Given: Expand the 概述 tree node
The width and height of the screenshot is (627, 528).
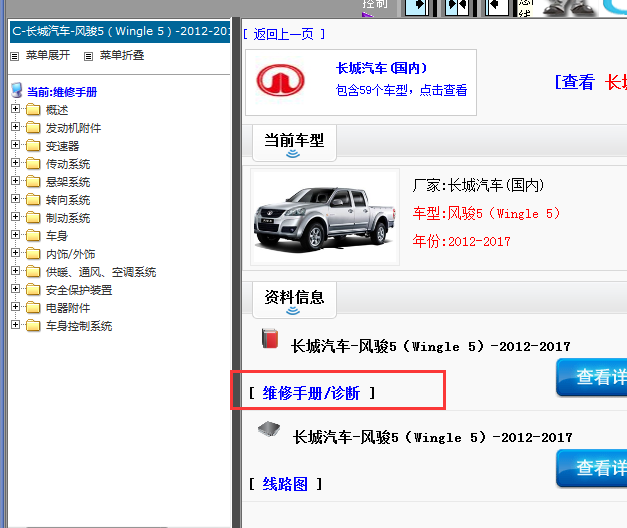Looking at the screenshot, I should tap(15, 108).
